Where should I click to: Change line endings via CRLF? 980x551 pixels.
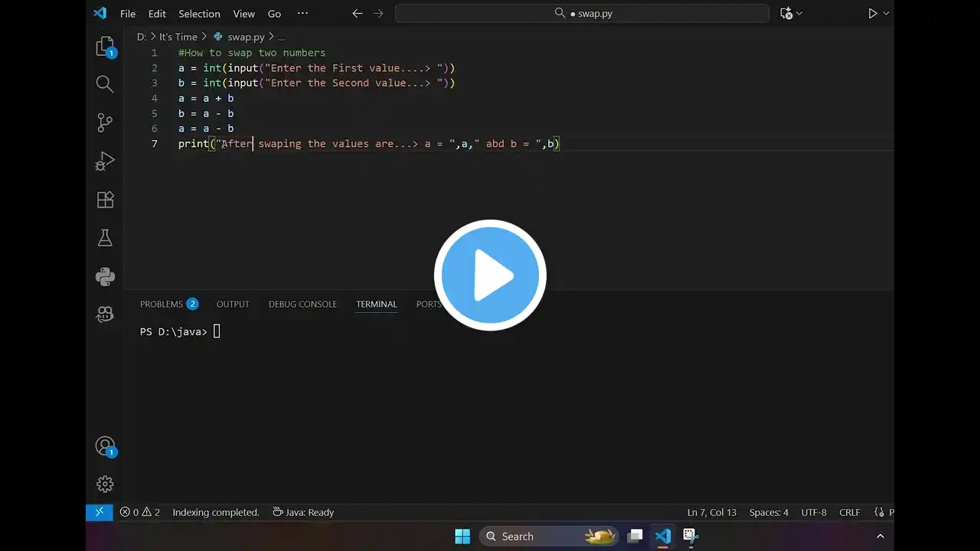click(x=849, y=512)
